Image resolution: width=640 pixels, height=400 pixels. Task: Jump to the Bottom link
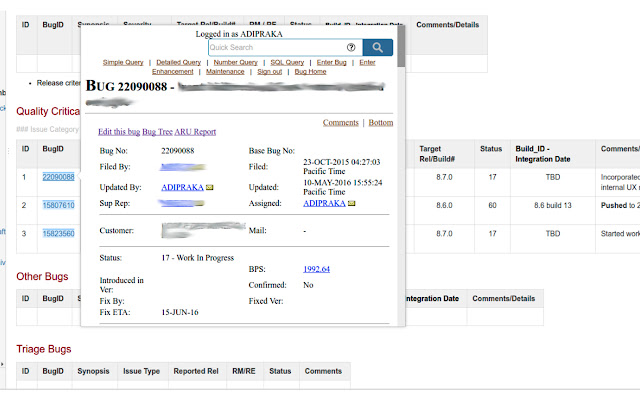380,122
